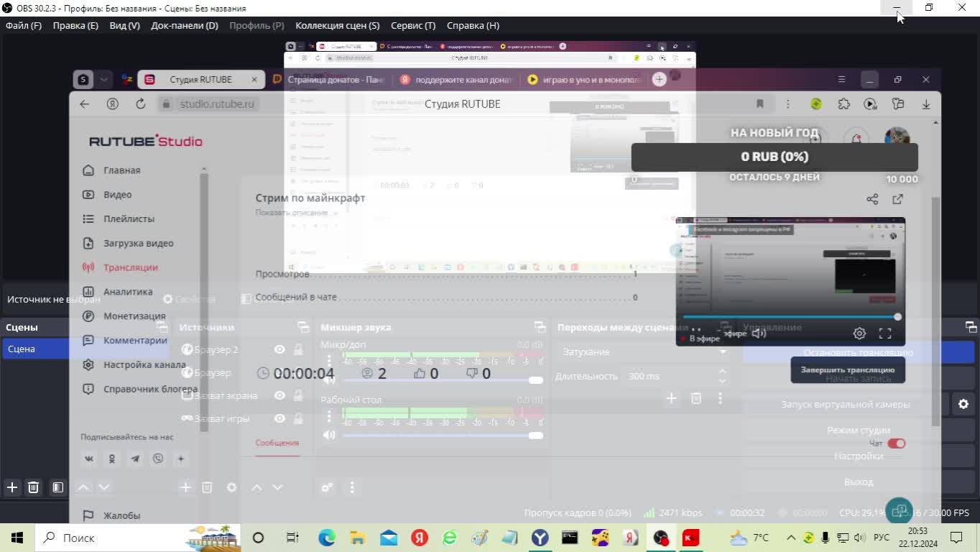Hide the Браузер 2 source
The image size is (980, 552).
point(279,349)
